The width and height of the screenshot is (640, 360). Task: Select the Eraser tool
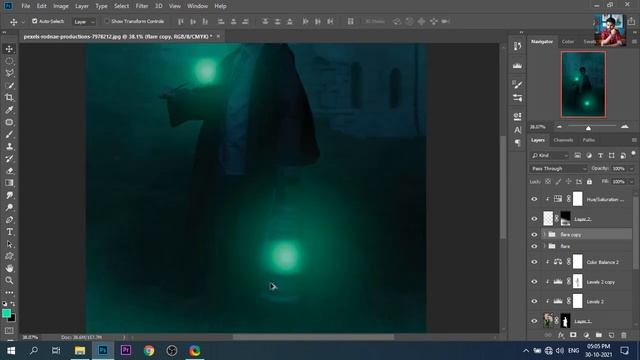pyautogui.click(x=9, y=171)
